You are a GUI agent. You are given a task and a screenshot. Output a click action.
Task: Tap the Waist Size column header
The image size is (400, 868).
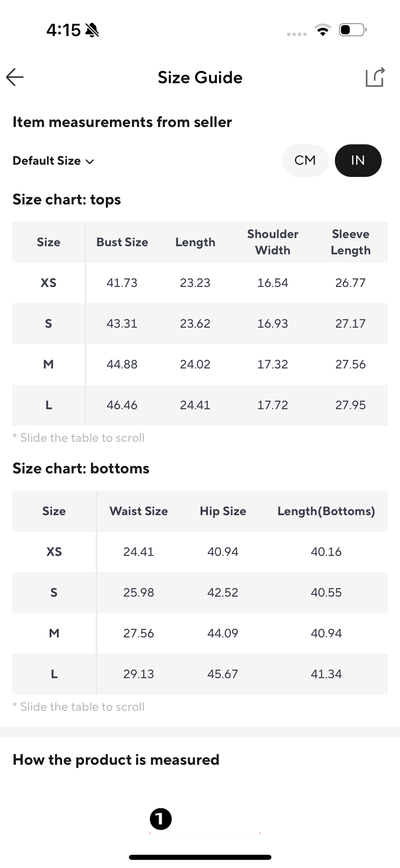click(x=138, y=511)
